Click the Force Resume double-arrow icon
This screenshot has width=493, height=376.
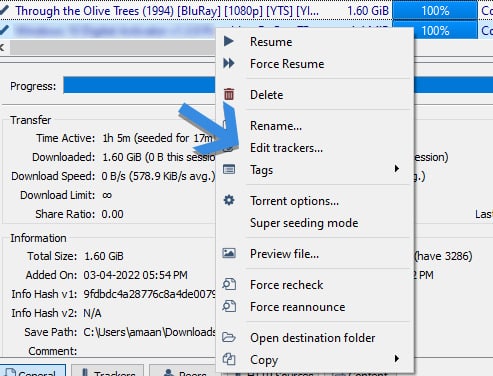229,63
